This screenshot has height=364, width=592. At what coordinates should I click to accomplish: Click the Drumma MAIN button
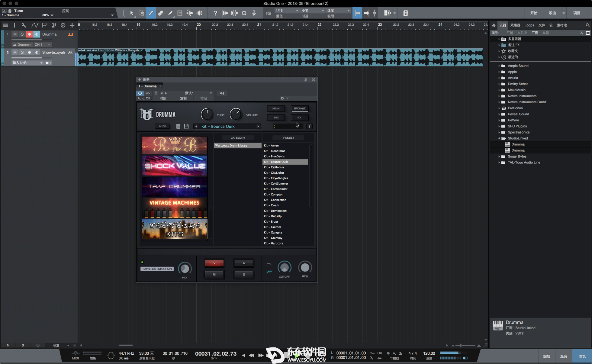pyautogui.click(x=276, y=108)
